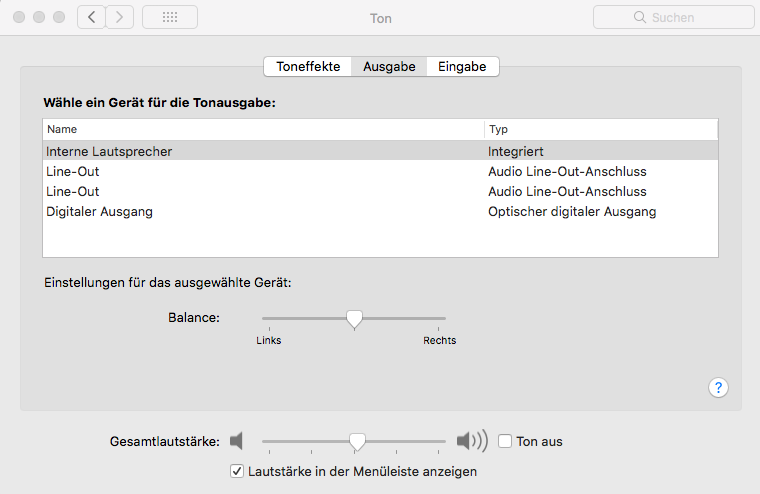Click the low volume speaker icon
The image size is (760, 494).
(x=236, y=441)
